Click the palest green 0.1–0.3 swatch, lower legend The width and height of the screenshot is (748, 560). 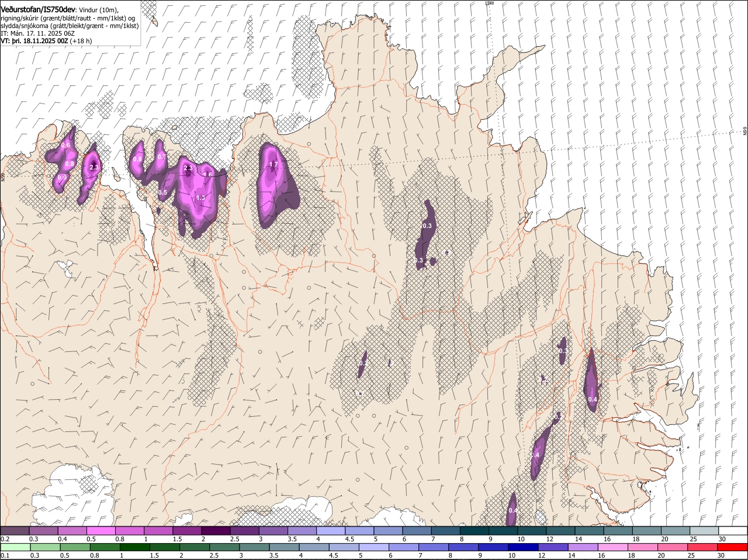coord(15,547)
